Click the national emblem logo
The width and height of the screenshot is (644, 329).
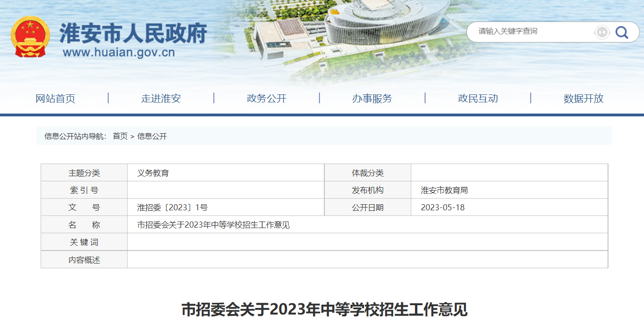30,37
